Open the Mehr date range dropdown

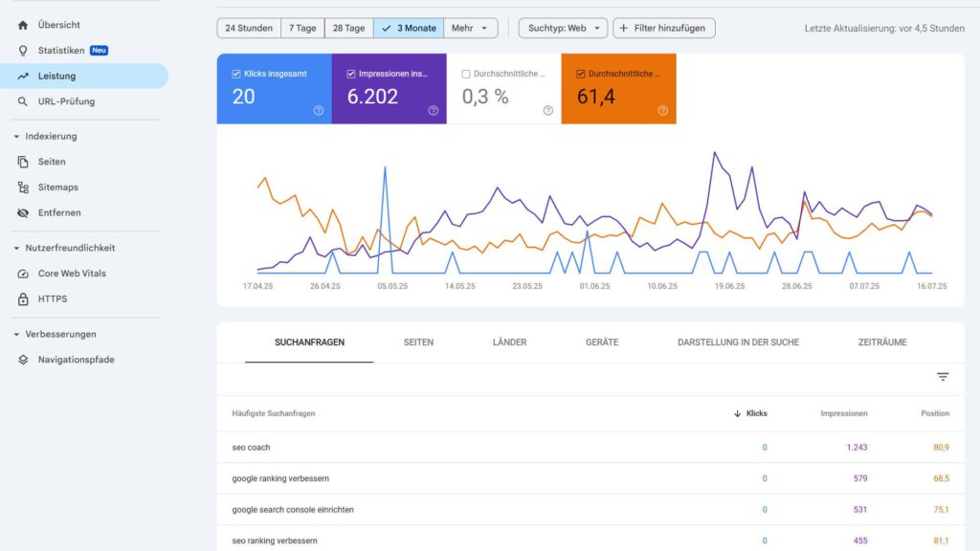471,29
